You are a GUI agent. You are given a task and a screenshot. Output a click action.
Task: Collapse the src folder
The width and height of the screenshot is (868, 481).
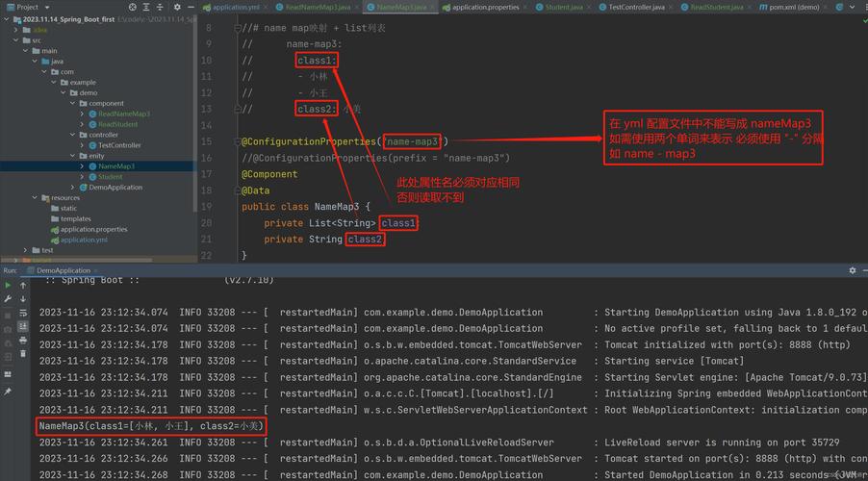tap(16, 40)
